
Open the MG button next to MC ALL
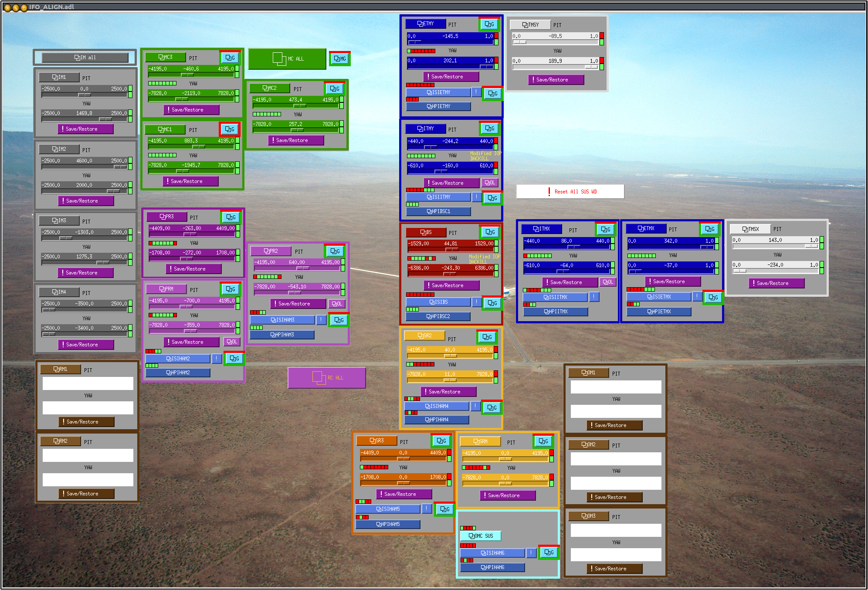click(340, 58)
